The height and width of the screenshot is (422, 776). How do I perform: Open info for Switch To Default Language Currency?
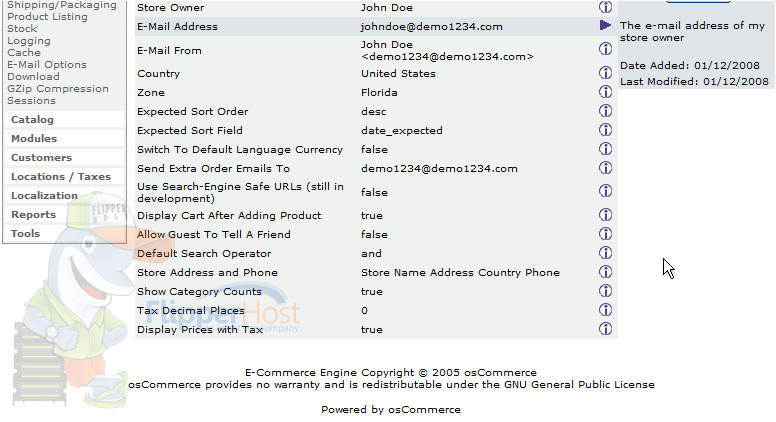tap(605, 149)
